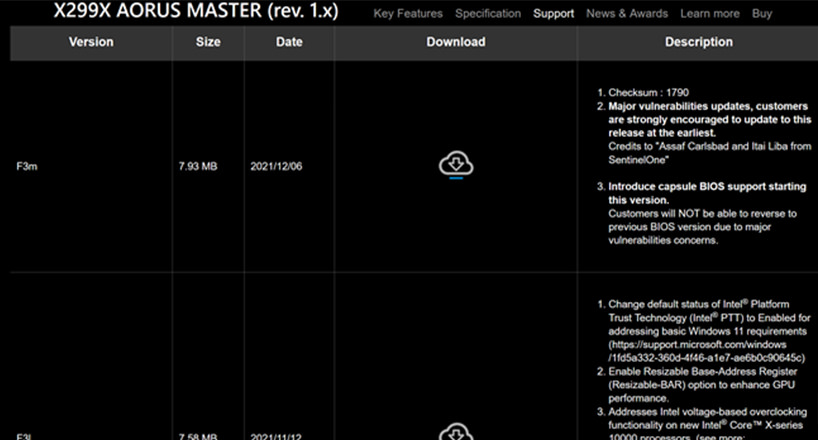The width and height of the screenshot is (818, 440).
Task: Click Introduce capsule BIOS support text
Action: tap(707, 193)
